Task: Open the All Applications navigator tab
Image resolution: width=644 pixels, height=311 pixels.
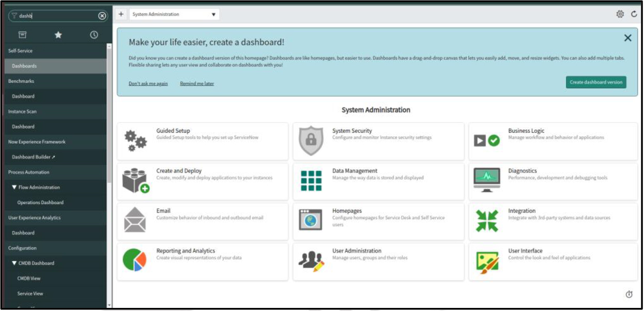Action: (22, 35)
